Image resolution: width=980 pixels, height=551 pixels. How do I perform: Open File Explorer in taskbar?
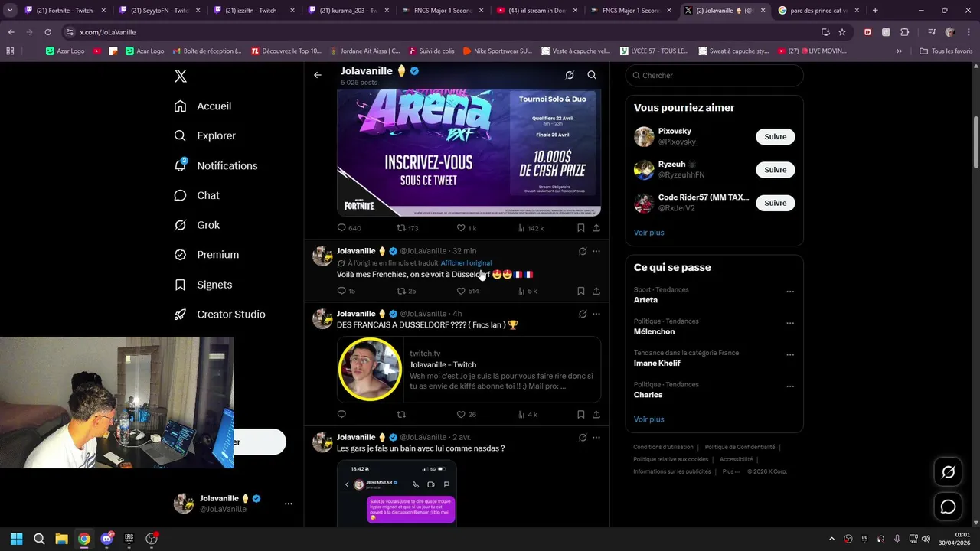point(61,539)
